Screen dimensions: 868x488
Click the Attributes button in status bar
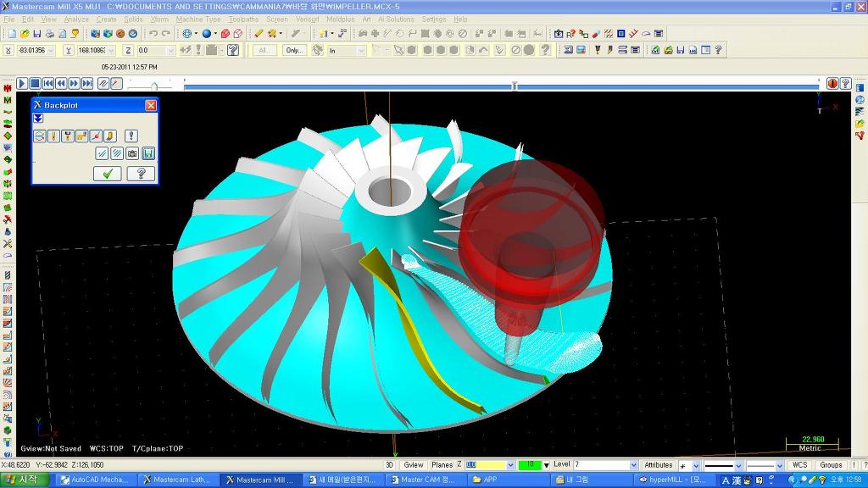pos(658,465)
